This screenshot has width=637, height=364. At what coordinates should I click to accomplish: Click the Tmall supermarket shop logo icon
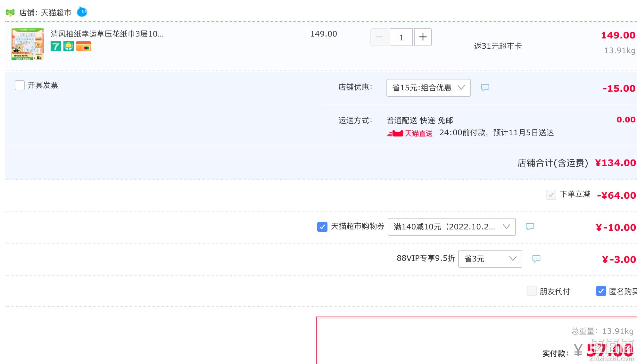10,13
